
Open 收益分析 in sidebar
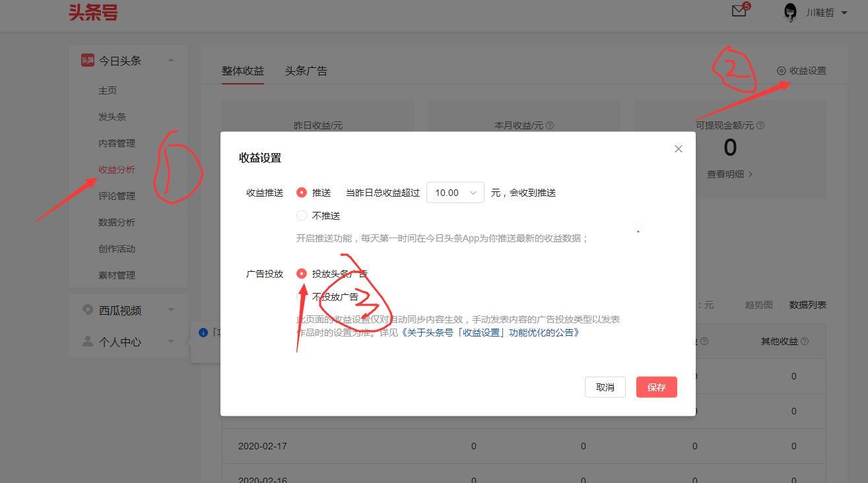[x=117, y=170]
